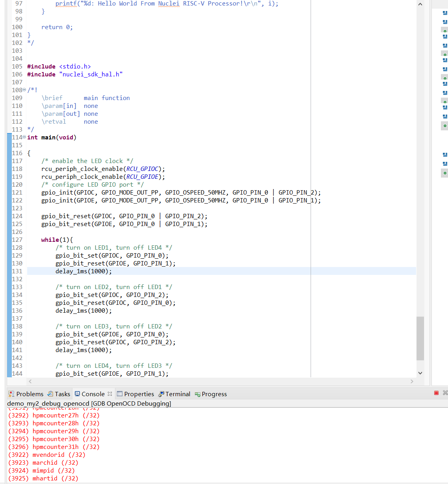Screen dimensions: 448x484
Task: Click line number 105 in the gutter
Action: (x=17, y=66)
